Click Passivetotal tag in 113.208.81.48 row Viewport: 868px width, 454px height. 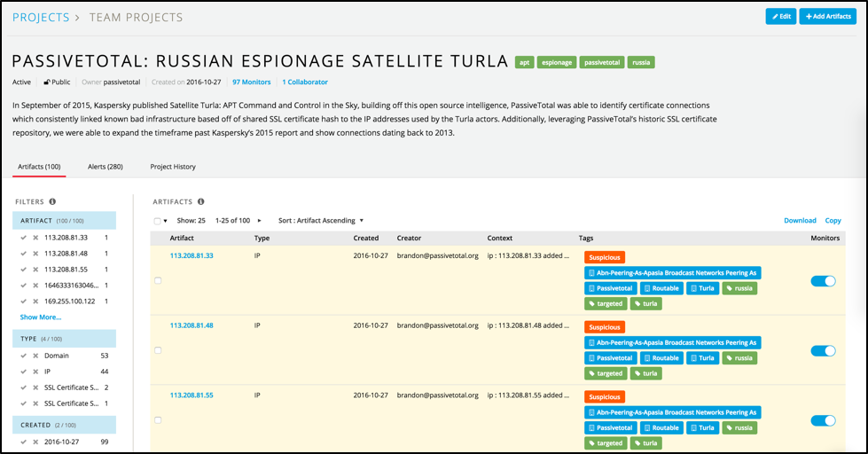[x=611, y=358]
